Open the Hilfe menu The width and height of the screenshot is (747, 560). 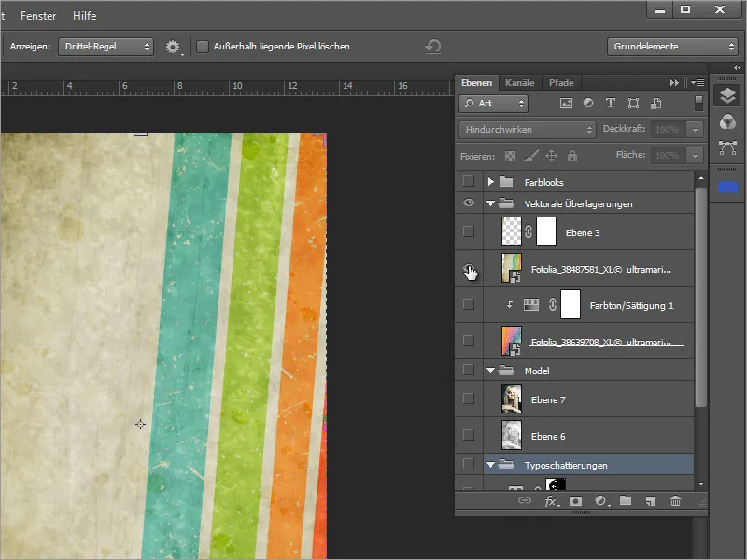84,16
